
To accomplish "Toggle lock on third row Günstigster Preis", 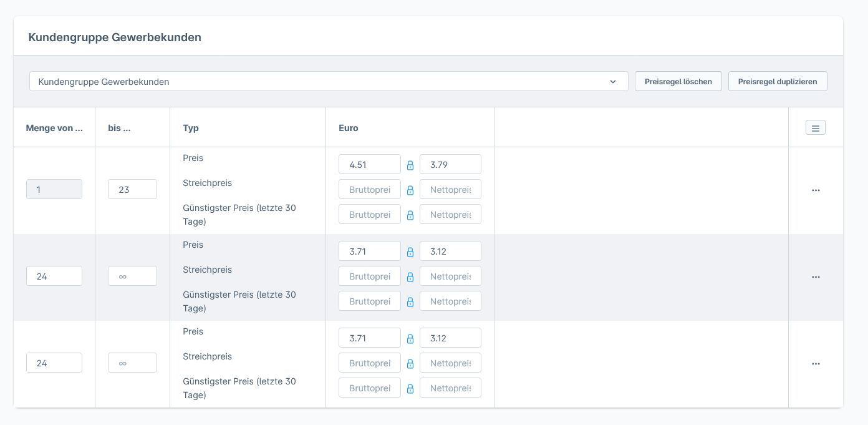I will click(410, 389).
